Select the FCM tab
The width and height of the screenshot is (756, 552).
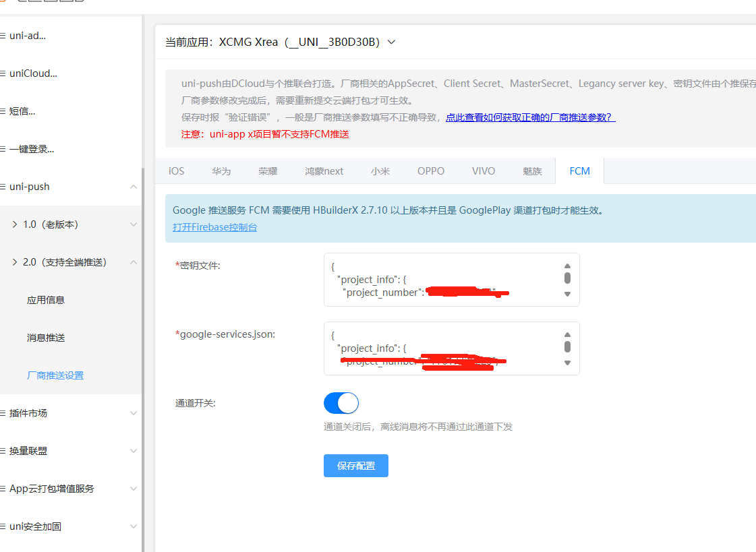pyautogui.click(x=579, y=171)
